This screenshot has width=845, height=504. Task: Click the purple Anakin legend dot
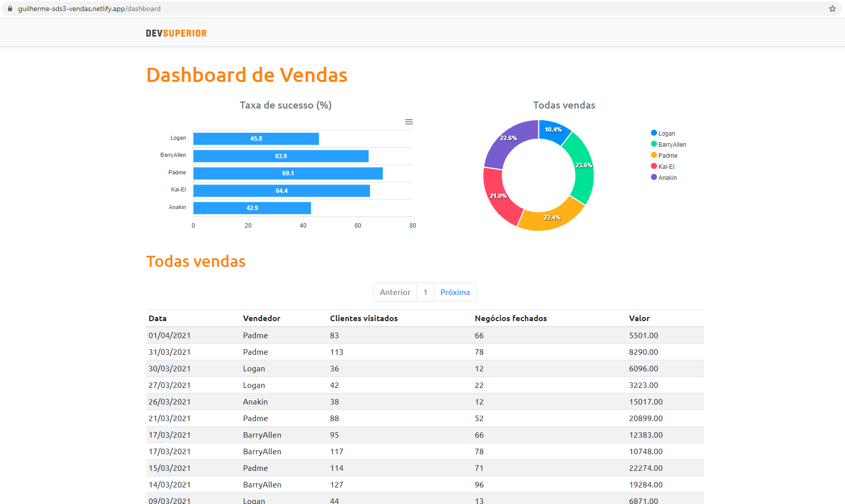click(653, 177)
